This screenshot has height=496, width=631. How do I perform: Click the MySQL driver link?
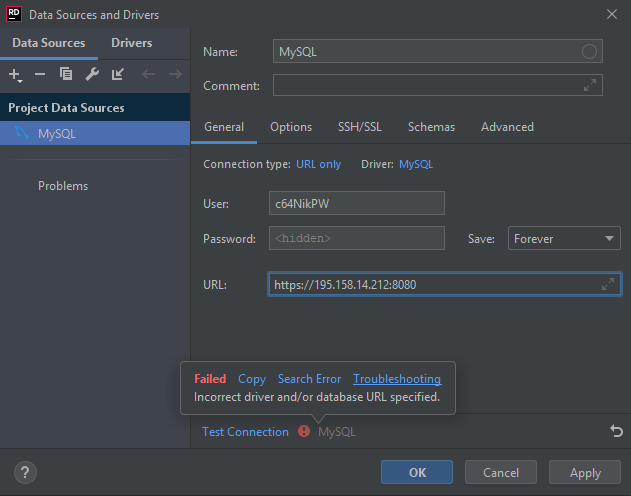[x=416, y=164]
